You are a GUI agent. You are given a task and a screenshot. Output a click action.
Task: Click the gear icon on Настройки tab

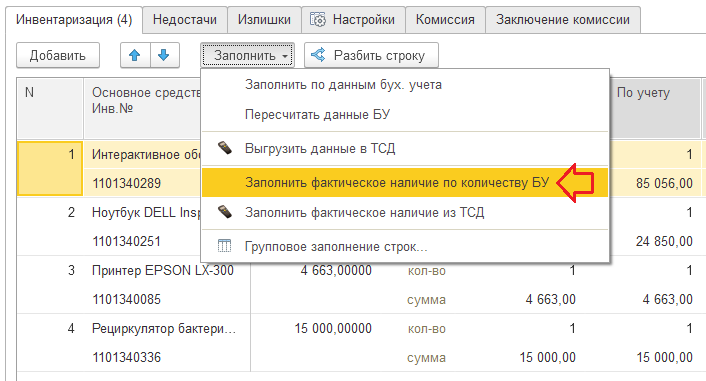317,20
